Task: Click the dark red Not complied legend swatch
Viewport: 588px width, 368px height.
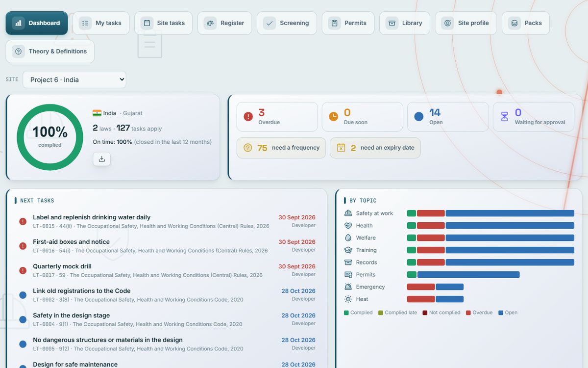Action: coord(425,313)
